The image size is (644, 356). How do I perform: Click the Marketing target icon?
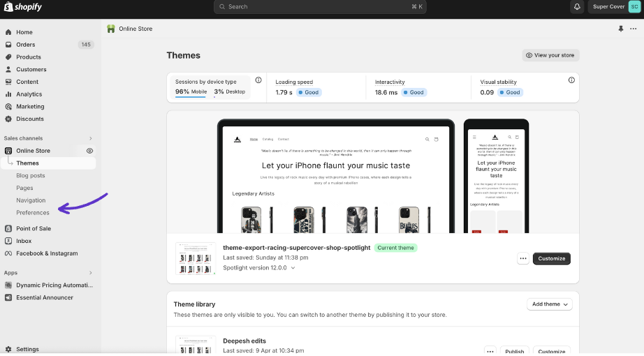click(x=8, y=106)
